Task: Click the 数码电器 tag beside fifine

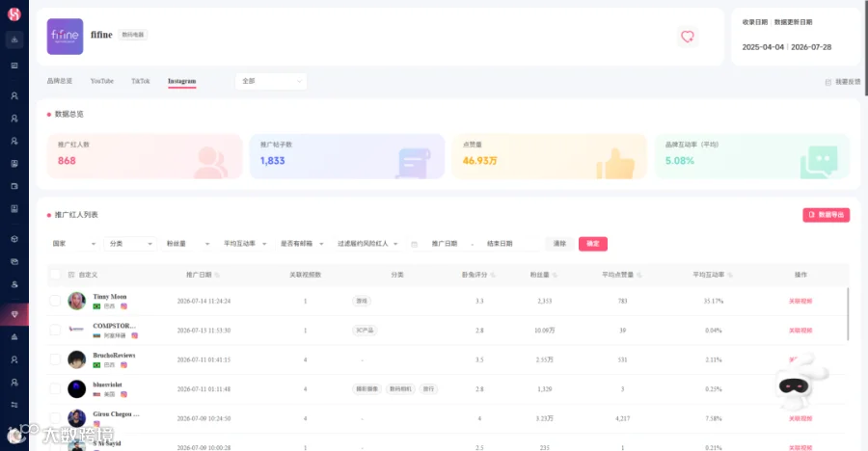Action: [133, 35]
